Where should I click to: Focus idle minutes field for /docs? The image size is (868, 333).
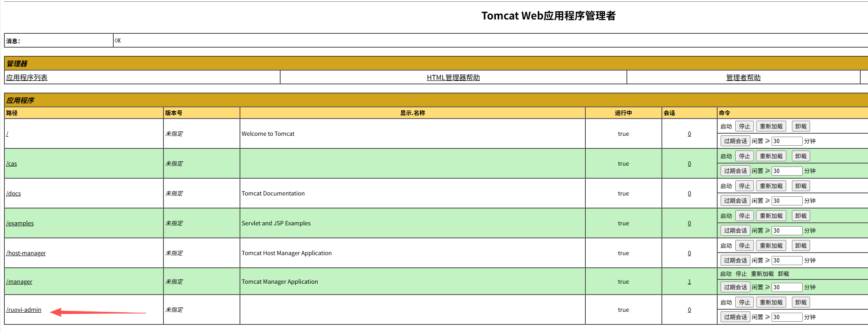click(787, 201)
